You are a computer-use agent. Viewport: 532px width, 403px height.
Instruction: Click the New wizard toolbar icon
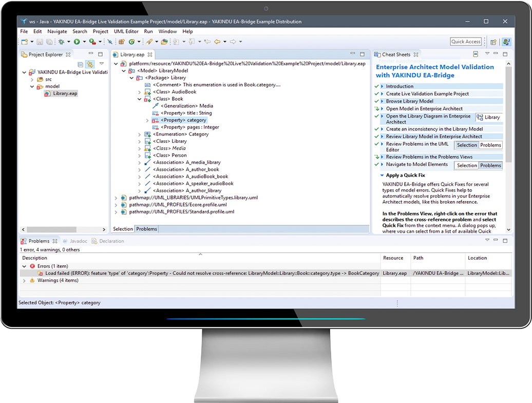point(25,42)
